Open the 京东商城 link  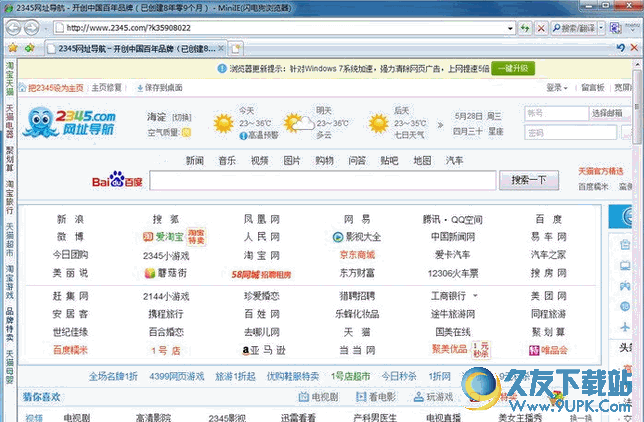pyautogui.click(x=357, y=255)
